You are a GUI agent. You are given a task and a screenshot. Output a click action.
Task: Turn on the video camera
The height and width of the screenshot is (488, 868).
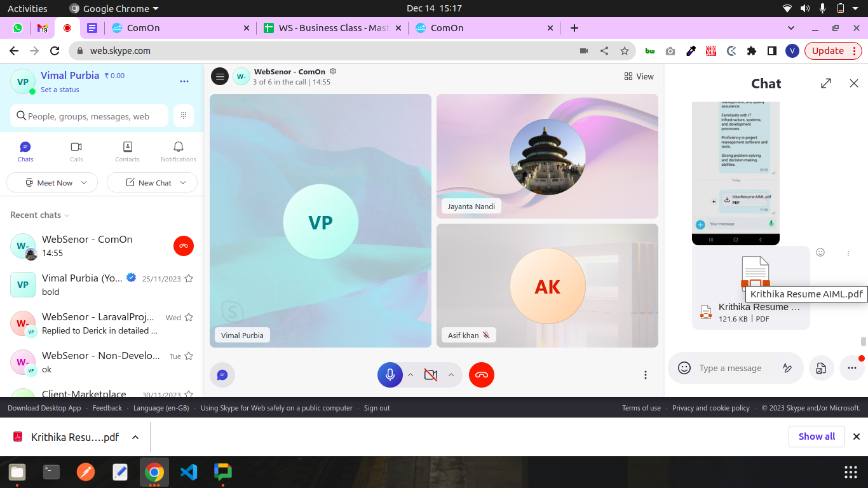point(431,375)
